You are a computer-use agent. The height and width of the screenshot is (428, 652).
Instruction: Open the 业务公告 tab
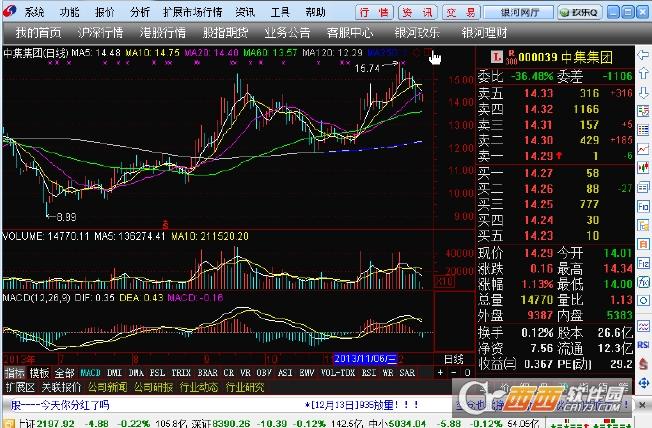click(287, 32)
